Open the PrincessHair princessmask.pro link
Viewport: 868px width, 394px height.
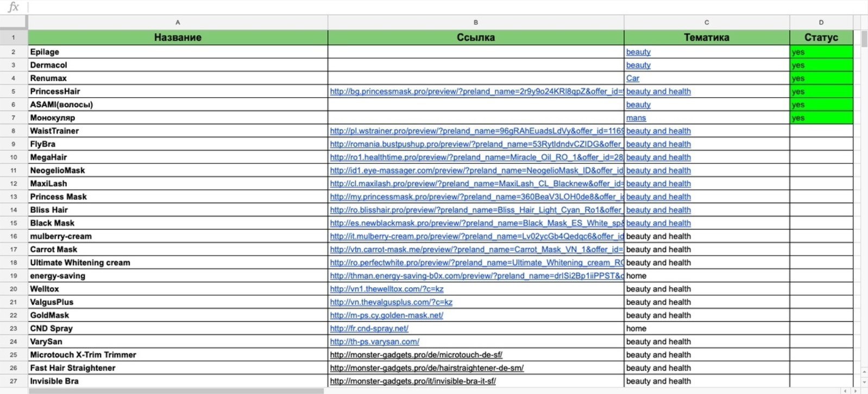click(x=476, y=91)
